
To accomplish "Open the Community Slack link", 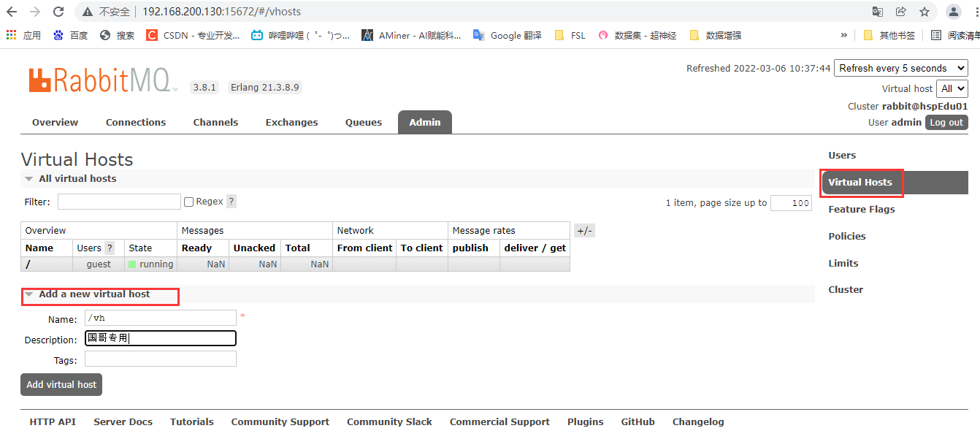I will [x=389, y=421].
